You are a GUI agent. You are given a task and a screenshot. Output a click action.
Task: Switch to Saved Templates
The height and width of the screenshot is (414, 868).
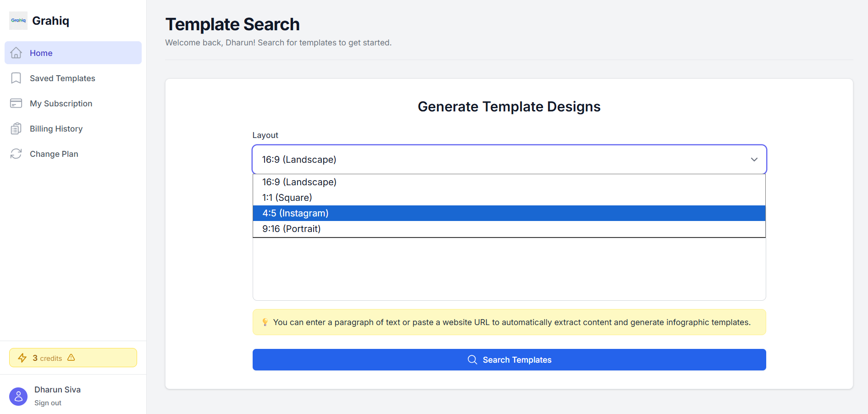pos(62,78)
